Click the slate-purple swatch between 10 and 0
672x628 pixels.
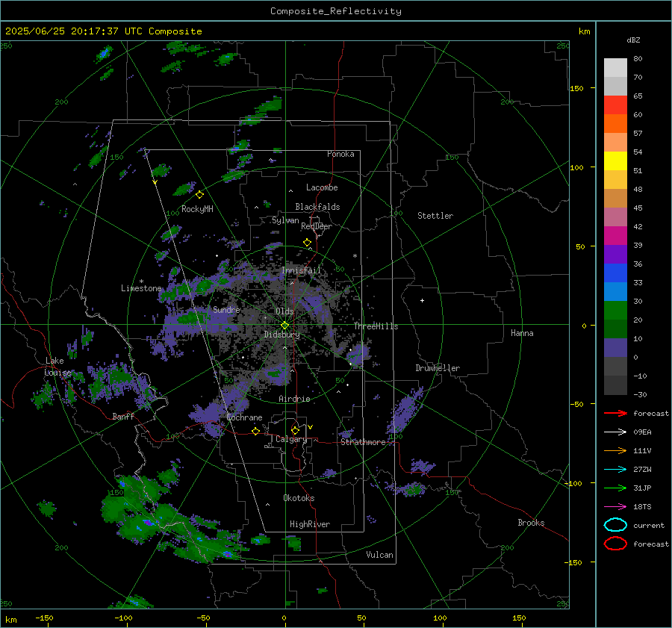(615, 348)
